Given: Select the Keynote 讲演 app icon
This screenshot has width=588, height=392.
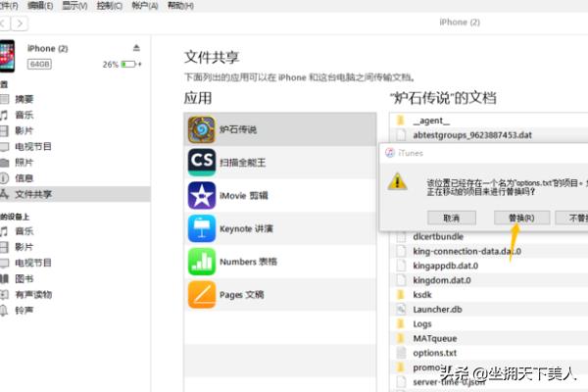Looking at the screenshot, I should [x=202, y=228].
